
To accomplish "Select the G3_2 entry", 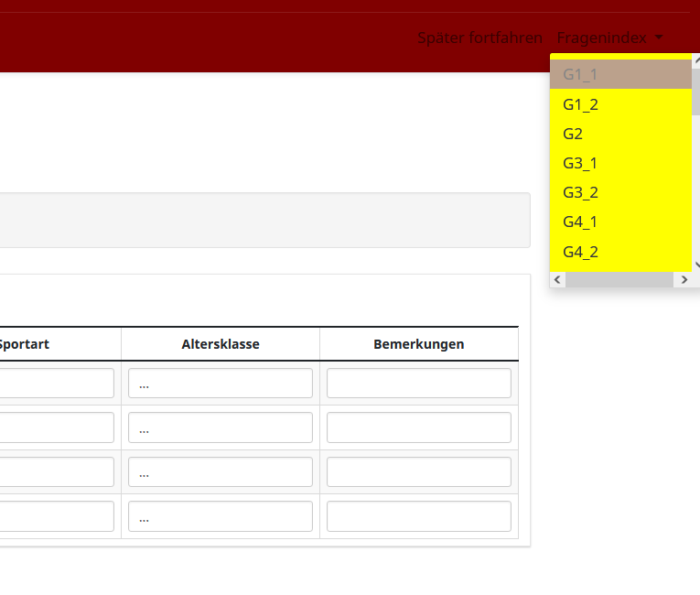I will (x=580, y=192).
